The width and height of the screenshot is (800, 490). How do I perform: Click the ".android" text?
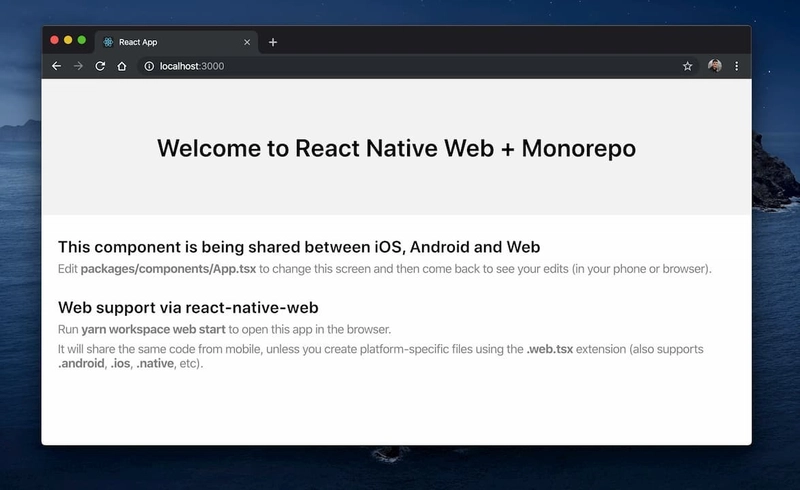point(81,363)
